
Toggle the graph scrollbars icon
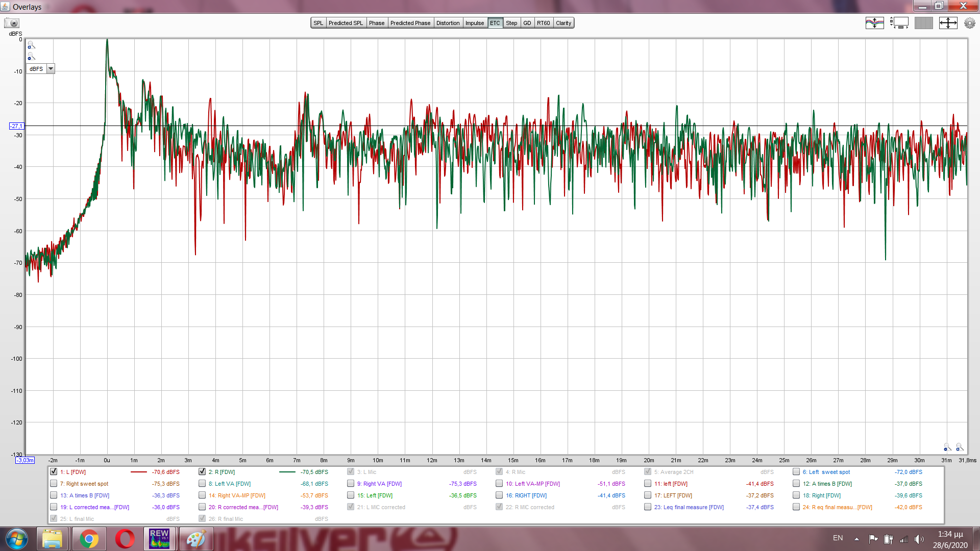(899, 23)
